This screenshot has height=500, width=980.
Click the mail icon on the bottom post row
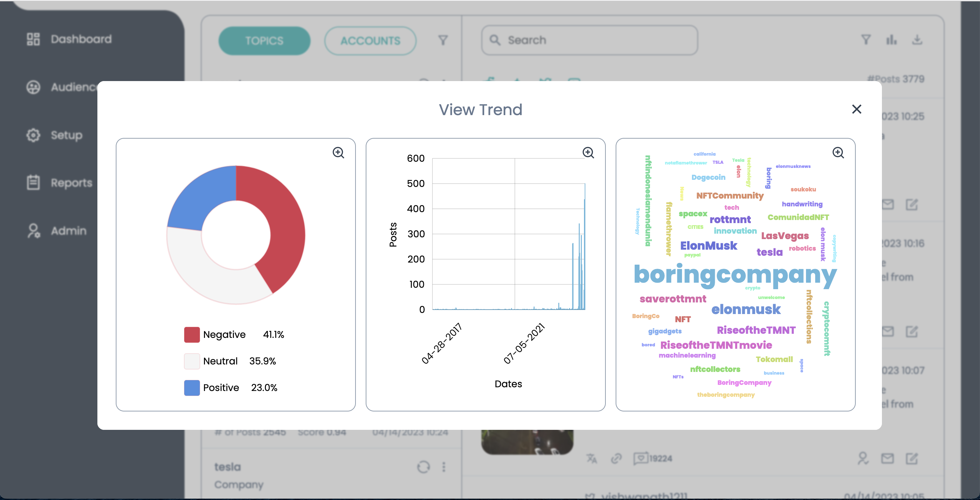tap(888, 458)
